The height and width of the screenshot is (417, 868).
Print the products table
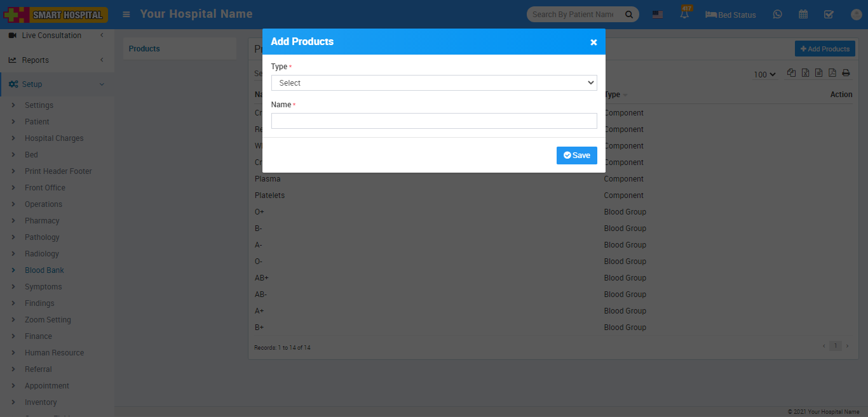[846, 73]
